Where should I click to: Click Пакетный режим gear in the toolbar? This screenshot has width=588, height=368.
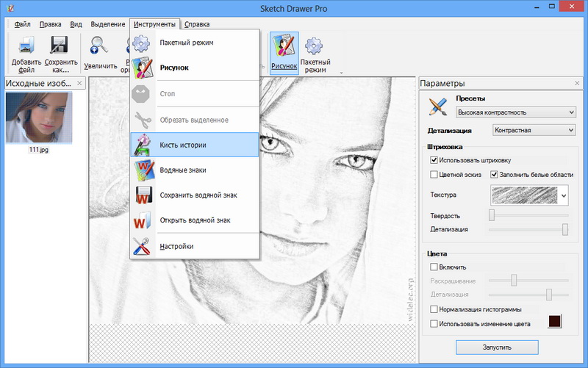tap(315, 46)
